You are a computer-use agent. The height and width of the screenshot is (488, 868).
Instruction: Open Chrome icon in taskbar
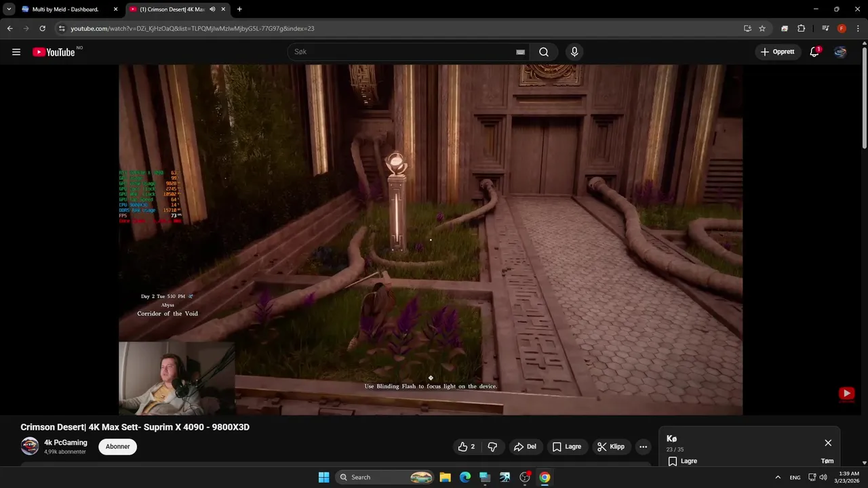pos(545,477)
